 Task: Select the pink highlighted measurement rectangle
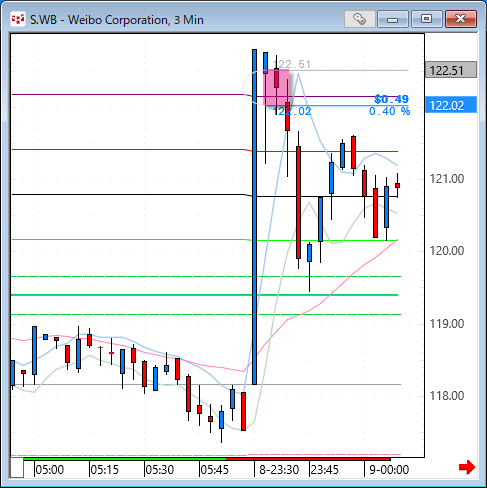tap(276, 88)
